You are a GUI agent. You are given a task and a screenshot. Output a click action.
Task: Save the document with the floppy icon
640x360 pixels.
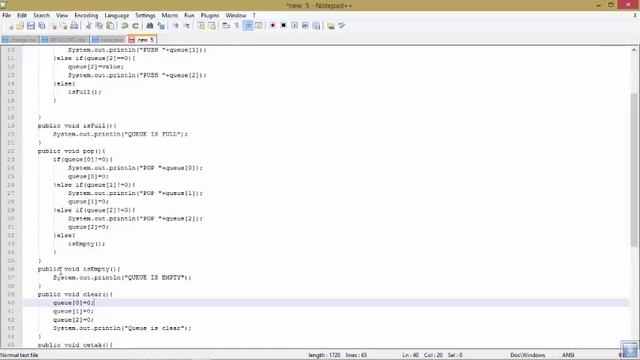[x=31, y=26]
